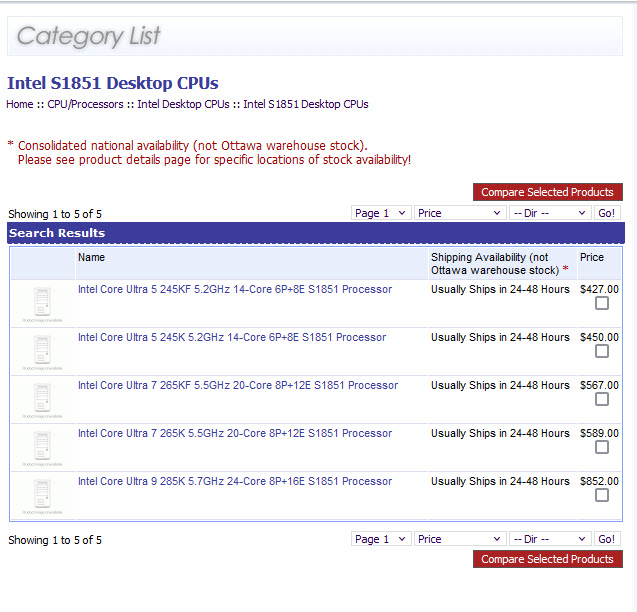Click thumbnail image of Ultra 7 265K
This screenshot has height=612, width=637.
42,448
